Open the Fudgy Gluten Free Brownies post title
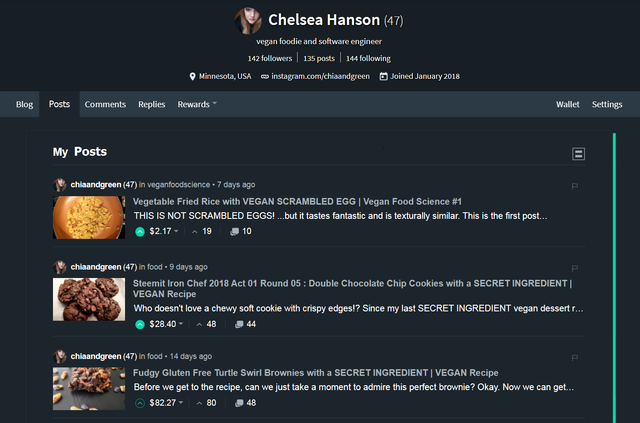This screenshot has width=640, height=423. pyautogui.click(x=316, y=373)
